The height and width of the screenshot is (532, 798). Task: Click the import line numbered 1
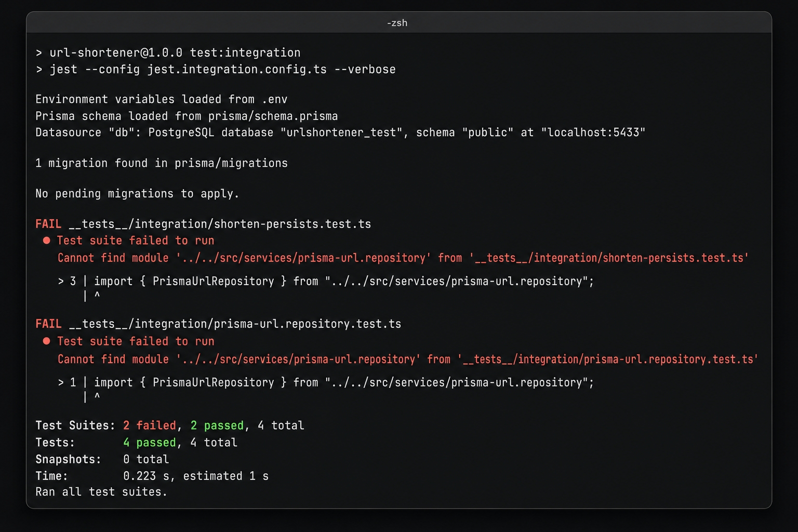(326, 382)
